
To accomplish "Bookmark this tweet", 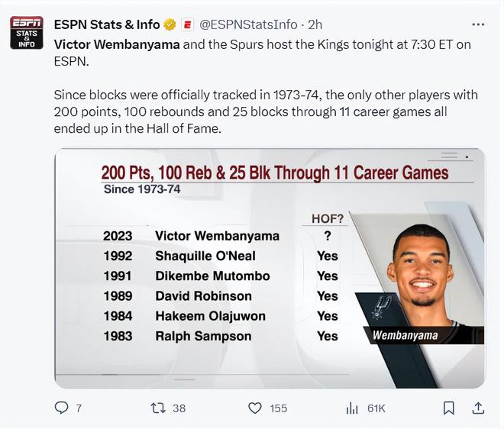I will click(449, 408).
